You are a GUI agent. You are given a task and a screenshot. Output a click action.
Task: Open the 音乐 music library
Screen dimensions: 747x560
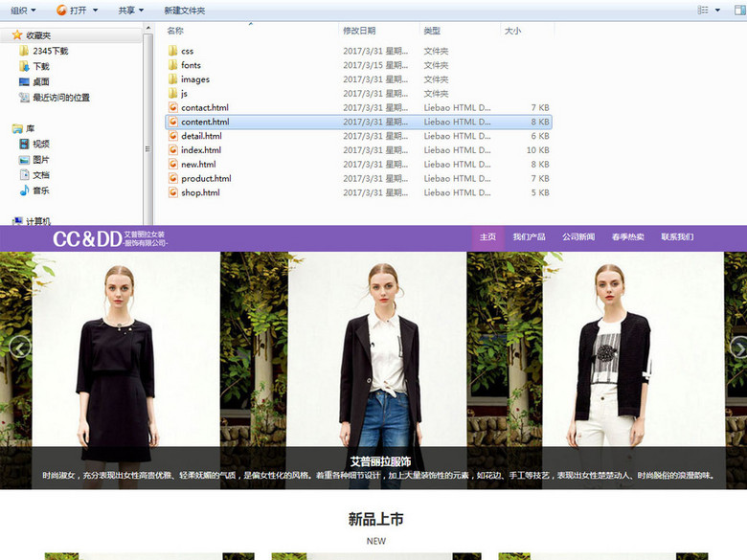click(x=34, y=190)
